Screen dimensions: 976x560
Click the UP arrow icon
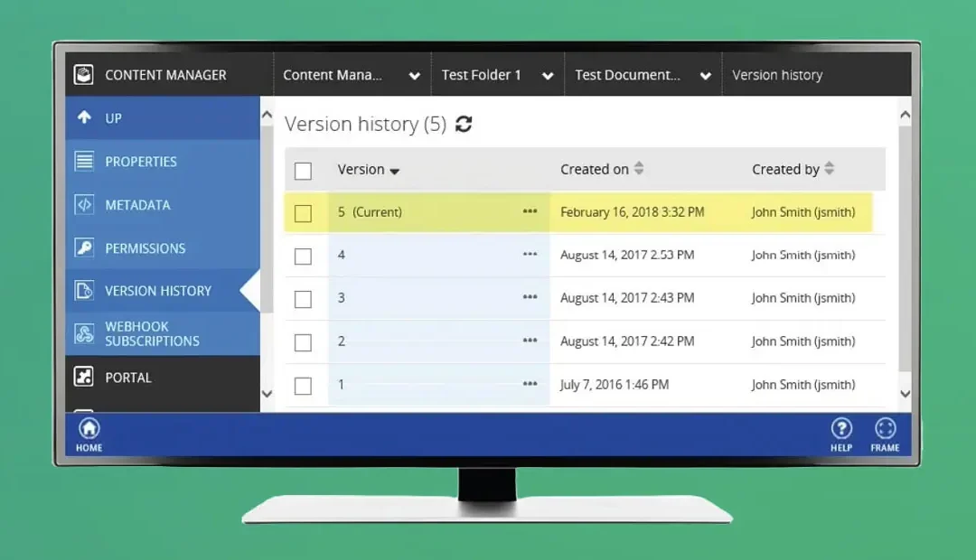(86, 117)
